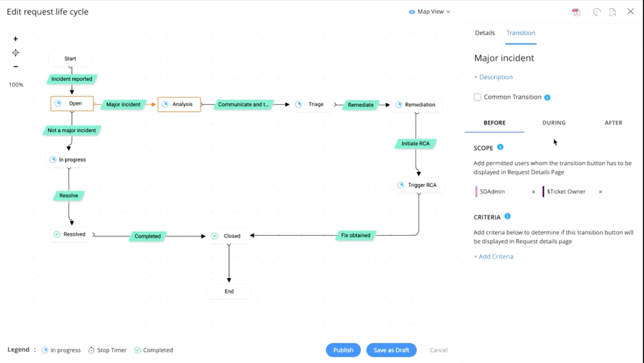This screenshot has width=644, height=363.
Task: Open the version history clock icon
Action: (597, 12)
